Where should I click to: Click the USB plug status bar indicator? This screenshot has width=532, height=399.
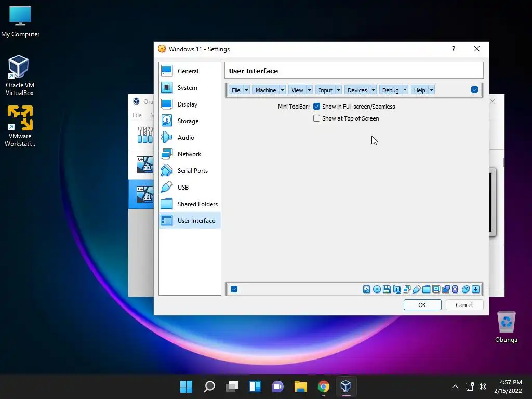click(x=416, y=289)
